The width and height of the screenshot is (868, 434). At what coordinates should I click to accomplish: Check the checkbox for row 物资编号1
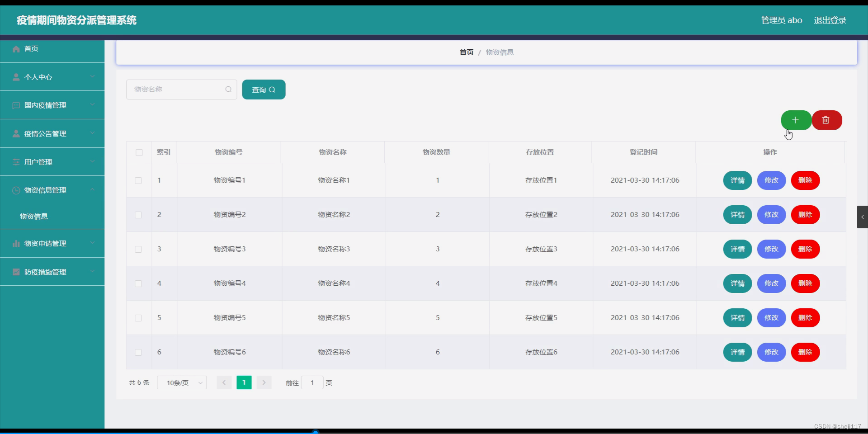point(138,180)
